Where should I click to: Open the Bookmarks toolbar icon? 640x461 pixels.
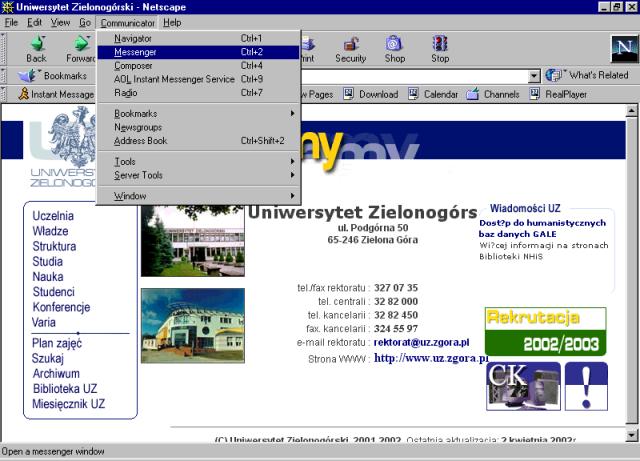tap(27, 76)
